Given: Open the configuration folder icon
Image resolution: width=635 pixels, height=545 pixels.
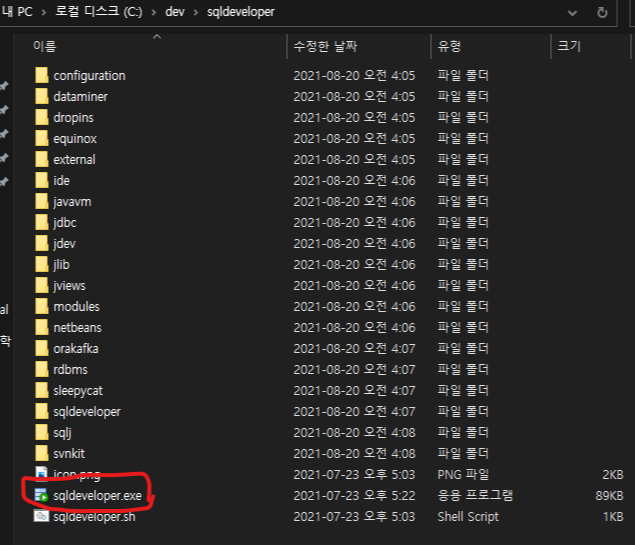Looking at the screenshot, I should 42,75.
